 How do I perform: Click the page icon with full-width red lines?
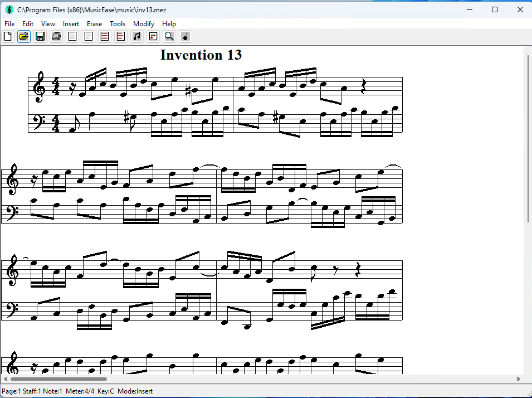click(105, 36)
